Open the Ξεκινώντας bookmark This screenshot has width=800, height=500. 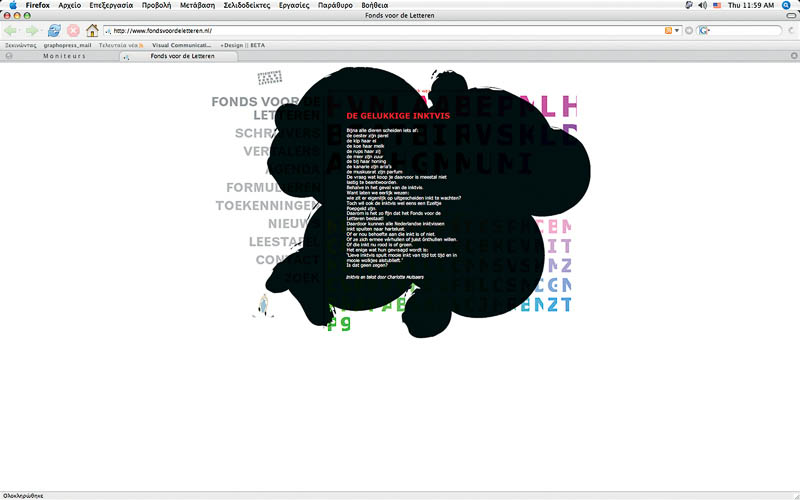click(20, 45)
